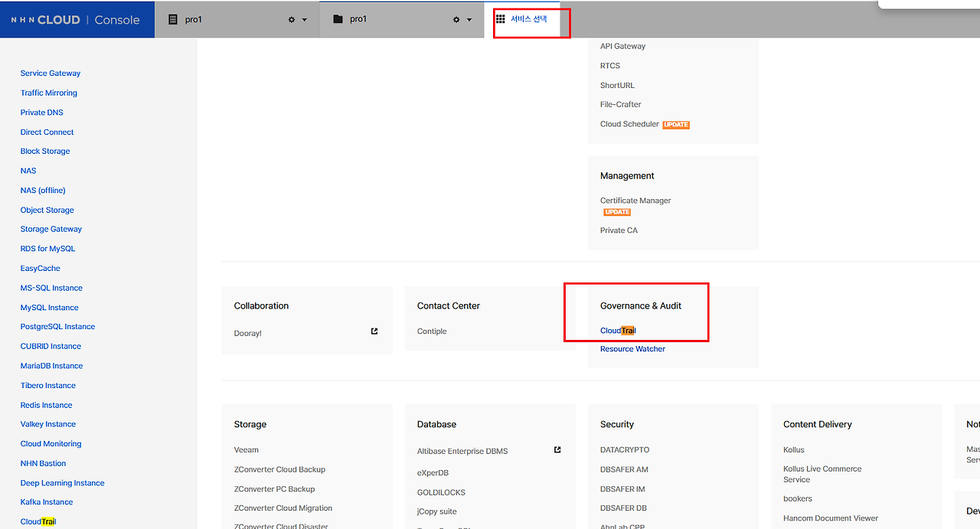
Task: Click the organization building icon beside pro1
Action: pyautogui.click(x=172, y=19)
